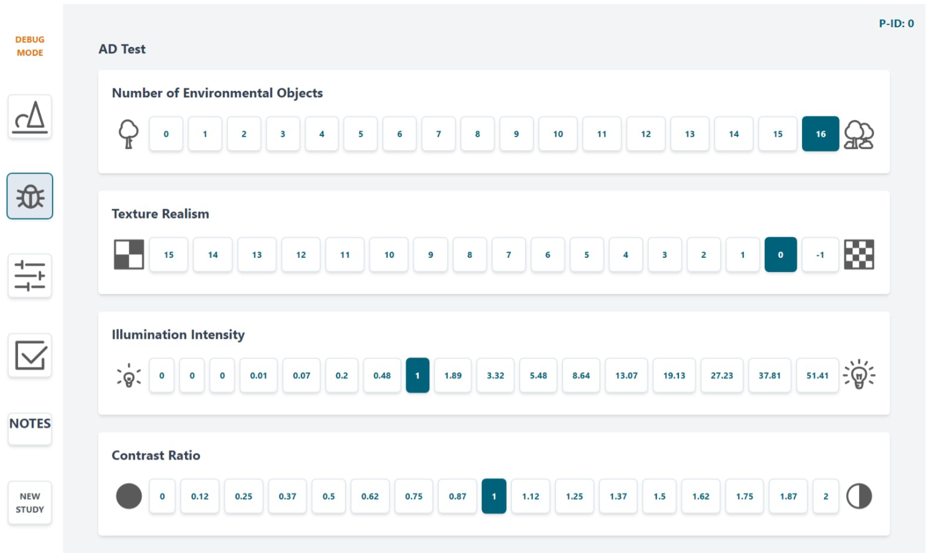The height and width of the screenshot is (560, 931).
Task: Click the multiple trees icon
Action: [858, 134]
